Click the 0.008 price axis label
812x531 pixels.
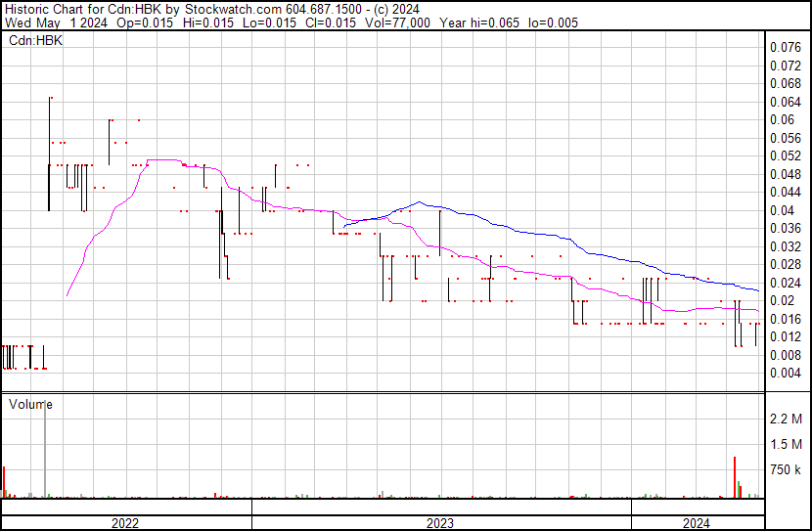(786, 355)
